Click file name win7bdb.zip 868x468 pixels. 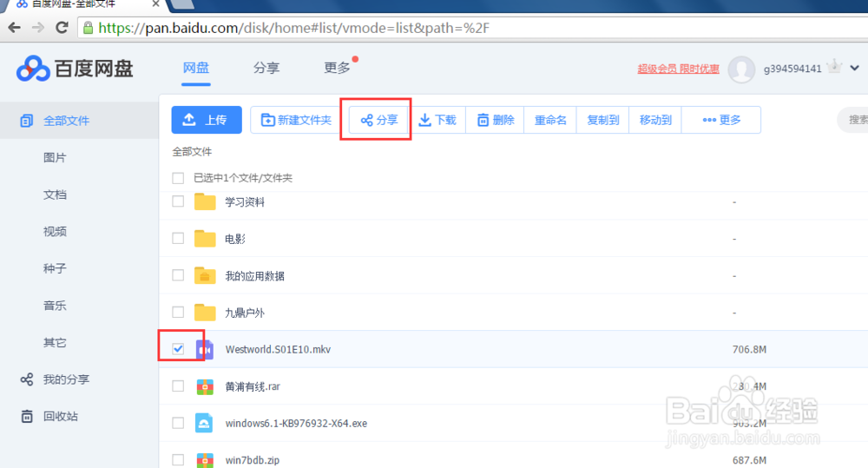(x=253, y=460)
